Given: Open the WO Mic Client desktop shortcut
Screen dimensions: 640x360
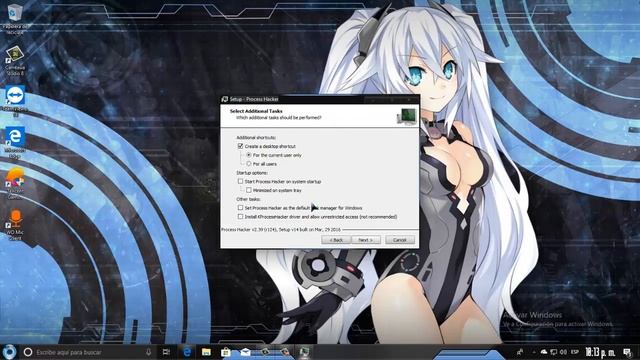Looking at the screenshot, I should tap(15, 225).
